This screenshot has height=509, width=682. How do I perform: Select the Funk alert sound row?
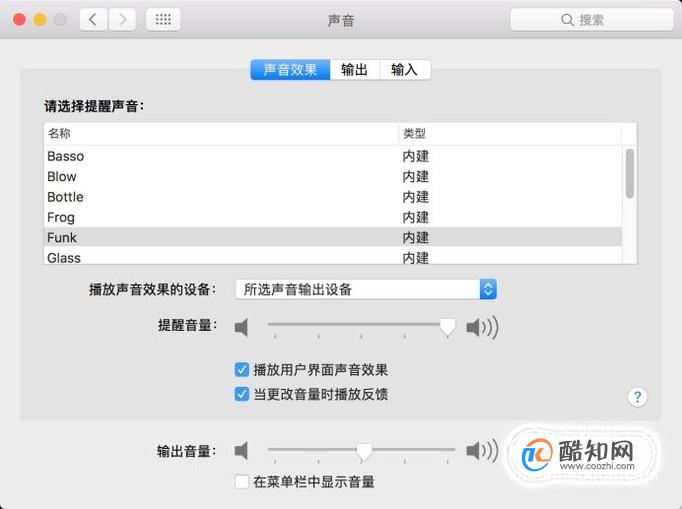point(333,238)
